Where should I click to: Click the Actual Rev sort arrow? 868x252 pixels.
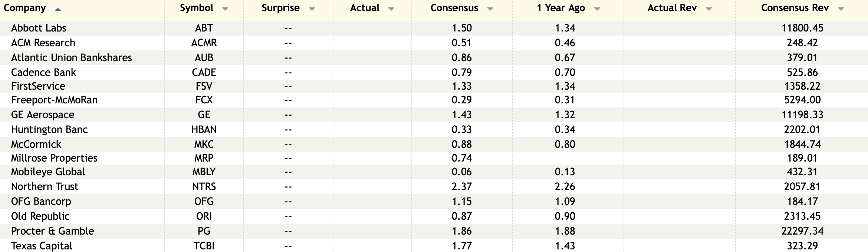(708, 9)
